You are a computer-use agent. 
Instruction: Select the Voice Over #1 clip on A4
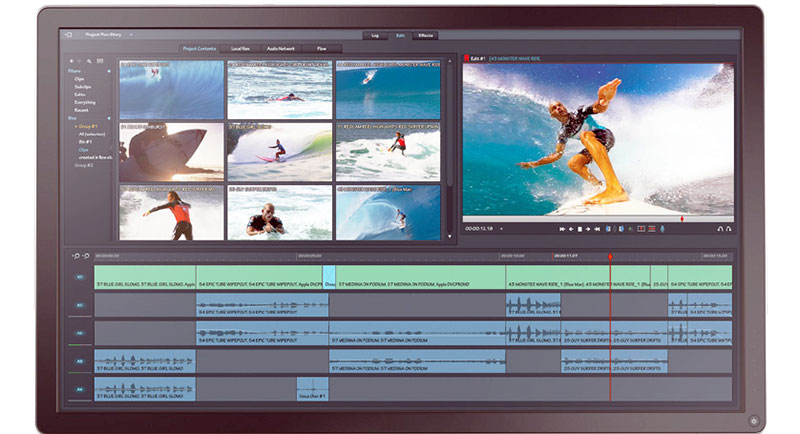point(312,389)
